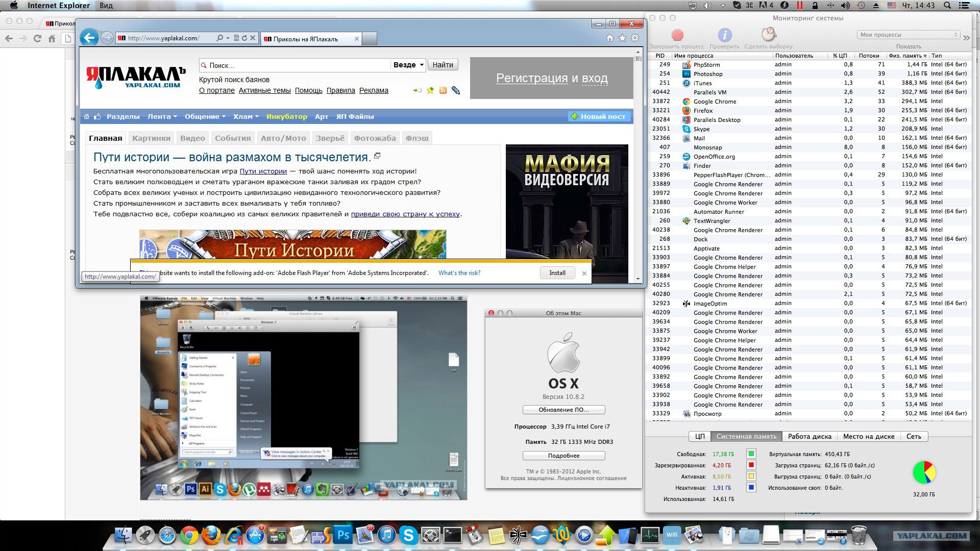Select the 'Место на диске' tab

pyautogui.click(x=869, y=437)
